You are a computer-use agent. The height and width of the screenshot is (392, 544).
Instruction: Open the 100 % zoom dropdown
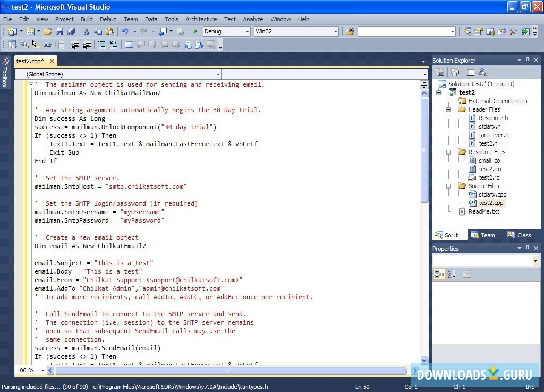point(42,371)
